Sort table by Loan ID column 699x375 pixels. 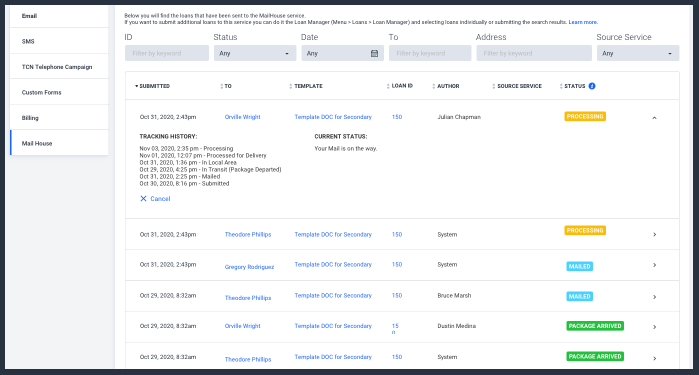(400, 86)
